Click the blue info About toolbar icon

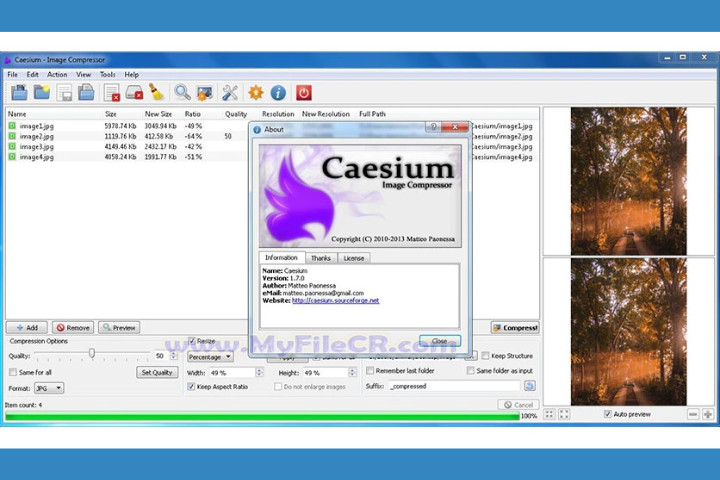(x=278, y=93)
